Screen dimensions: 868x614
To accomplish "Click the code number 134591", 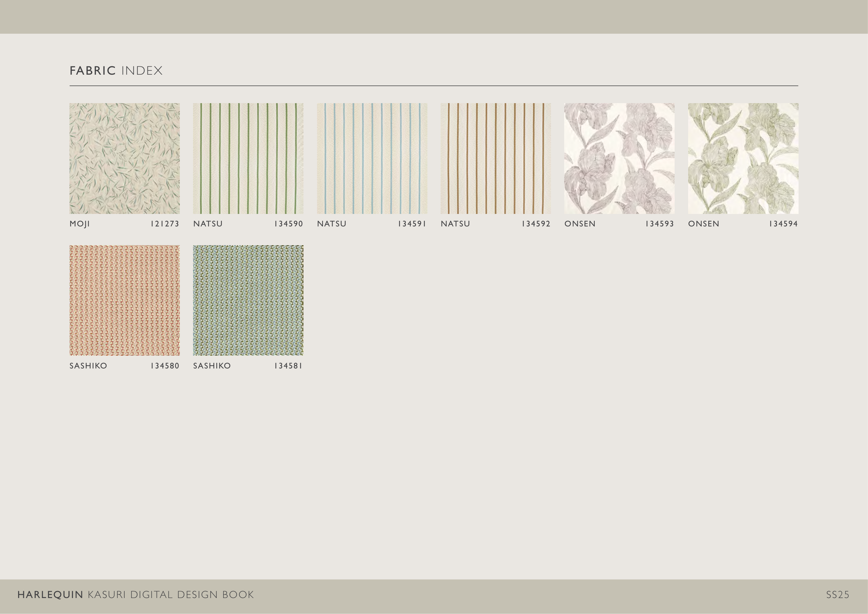I will [x=412, y=224].
